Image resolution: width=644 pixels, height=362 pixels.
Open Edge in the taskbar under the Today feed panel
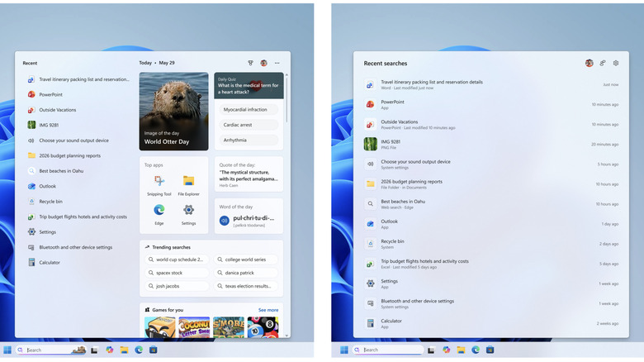(139, 350)
